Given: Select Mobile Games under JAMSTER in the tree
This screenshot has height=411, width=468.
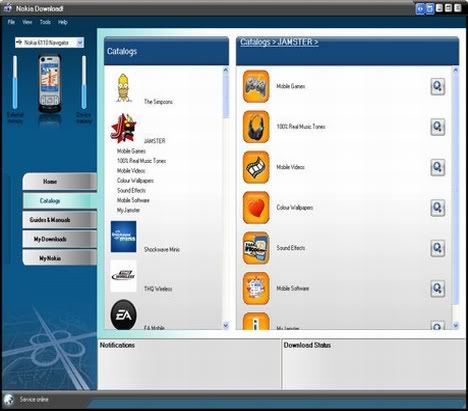Looking at the screenshot, I should point(131,151).
